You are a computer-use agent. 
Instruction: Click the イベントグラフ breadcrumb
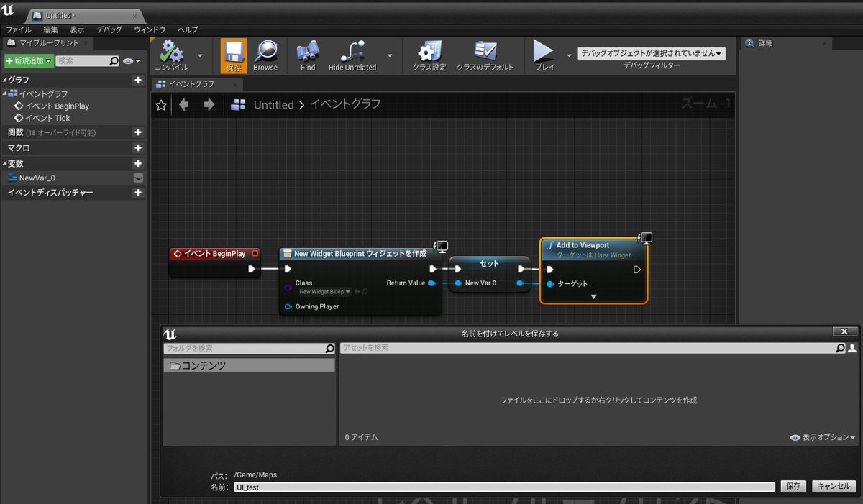coord(345,105)
